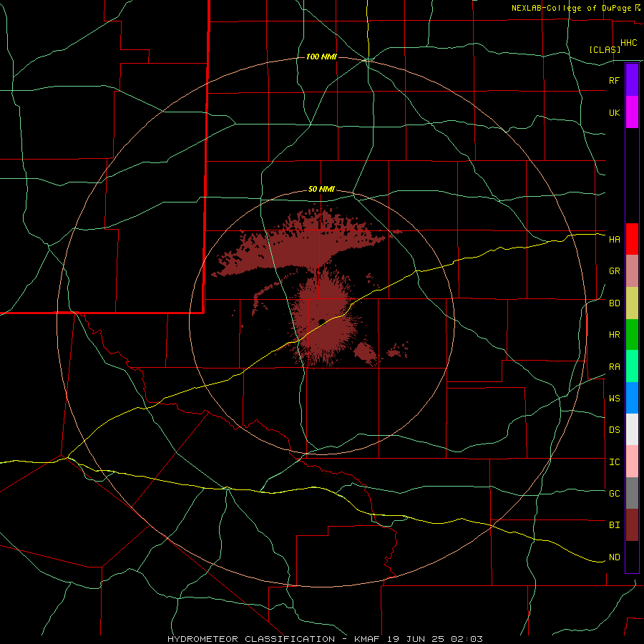Click the GR legend label

(614, 271)
